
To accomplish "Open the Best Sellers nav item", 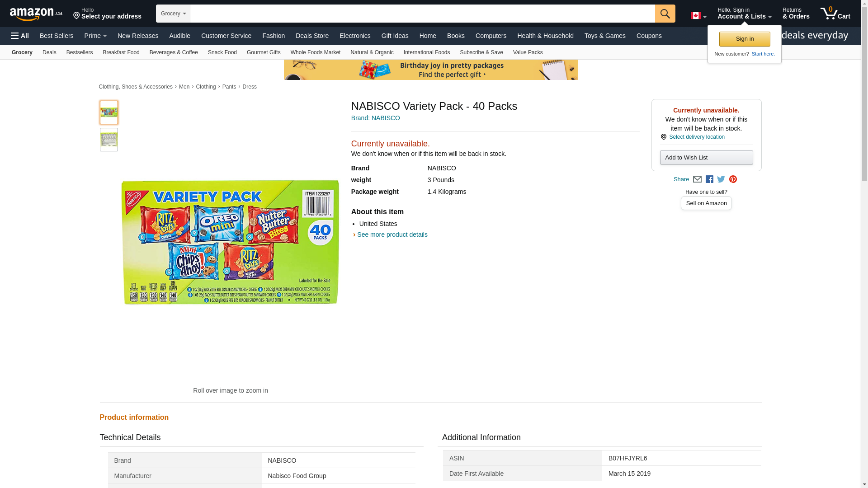I will click(57, 36).
